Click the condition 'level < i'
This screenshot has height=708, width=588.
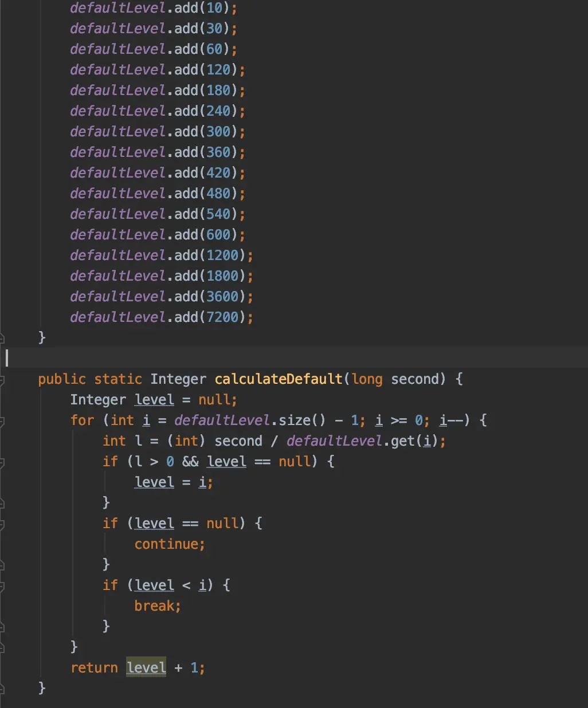(170, 585)
